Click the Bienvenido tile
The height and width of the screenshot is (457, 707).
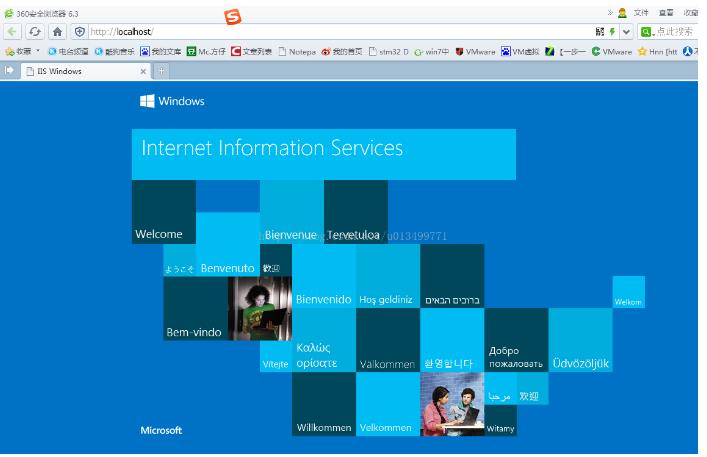324,276
